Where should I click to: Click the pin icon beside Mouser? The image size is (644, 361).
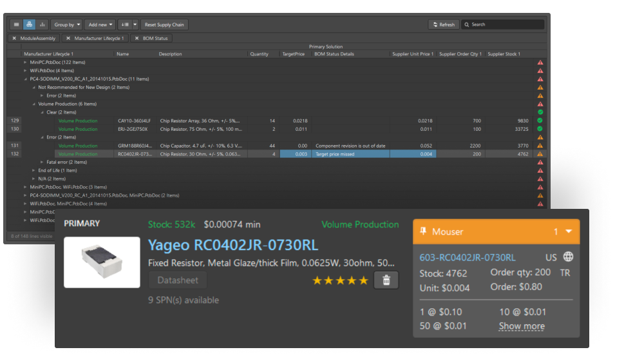pos(423,231)
